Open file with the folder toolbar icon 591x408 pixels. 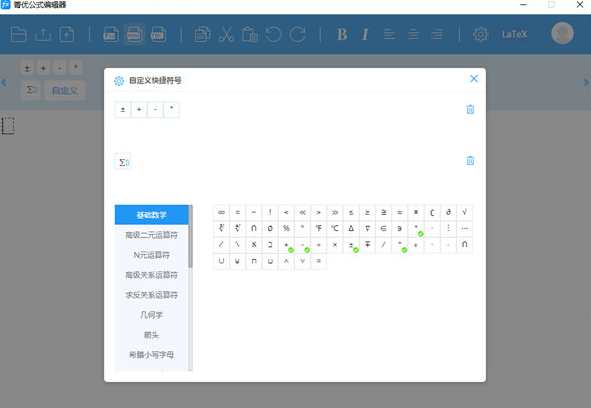[18, 35]
